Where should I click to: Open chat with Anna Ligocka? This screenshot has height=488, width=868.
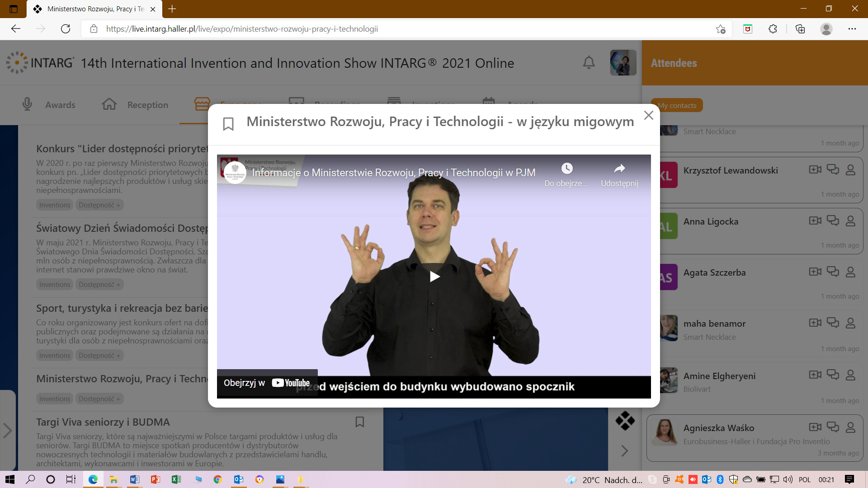point(833,221)
